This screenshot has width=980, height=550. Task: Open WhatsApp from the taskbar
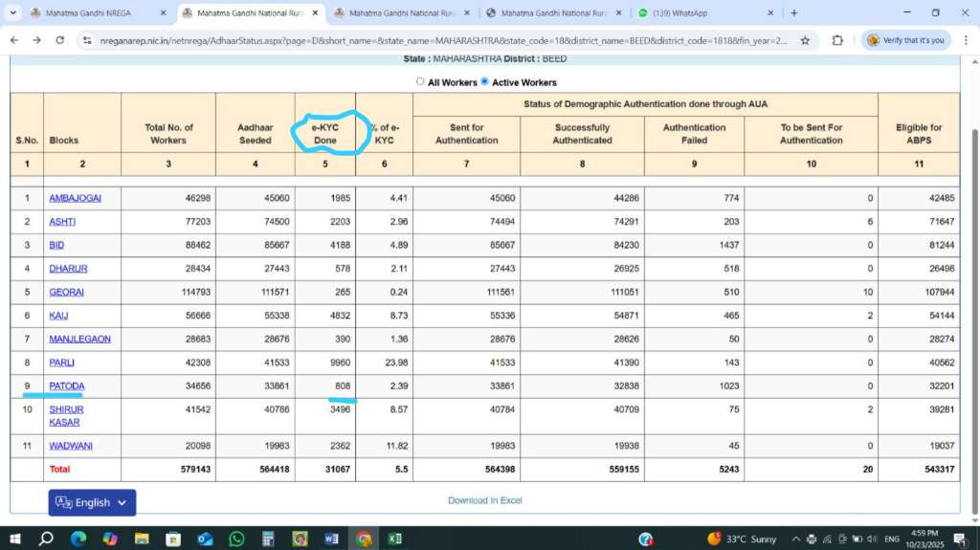236,539
